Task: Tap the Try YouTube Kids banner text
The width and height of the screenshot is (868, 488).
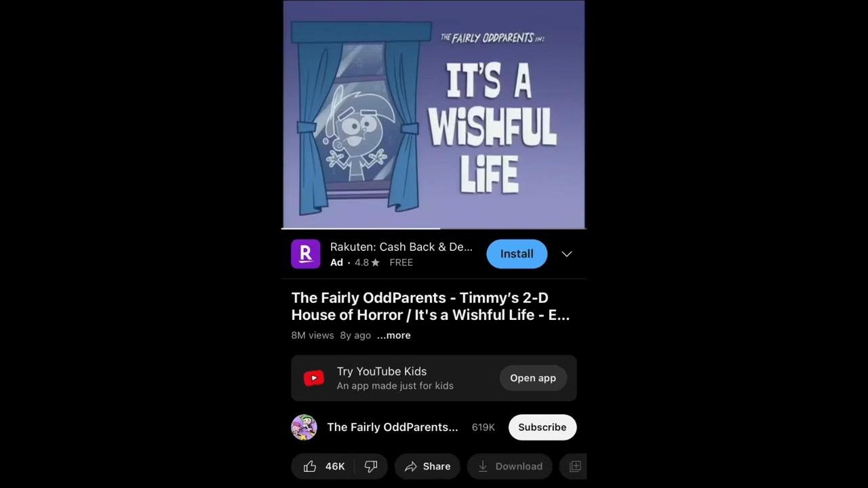Action: click(382, 371)
